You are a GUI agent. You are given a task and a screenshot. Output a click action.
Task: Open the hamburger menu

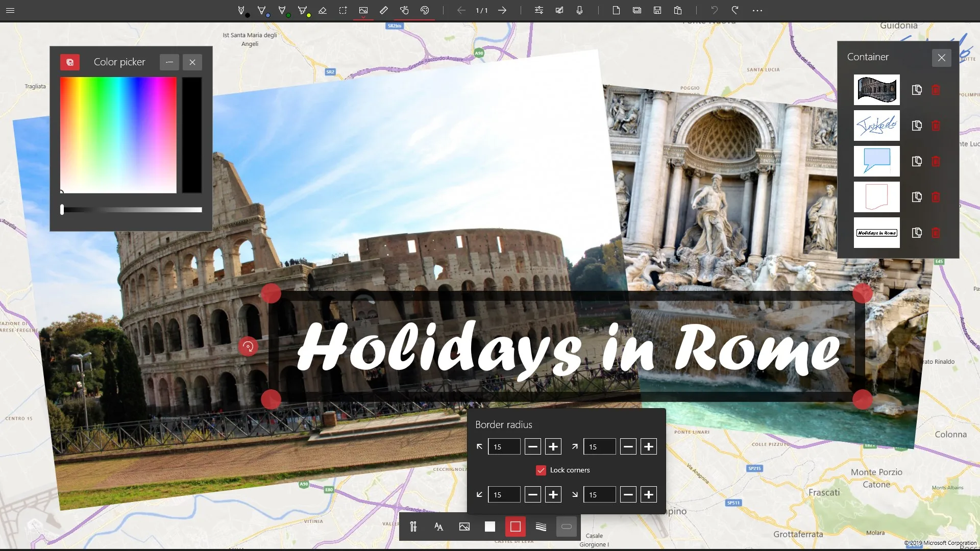[10, 10]
